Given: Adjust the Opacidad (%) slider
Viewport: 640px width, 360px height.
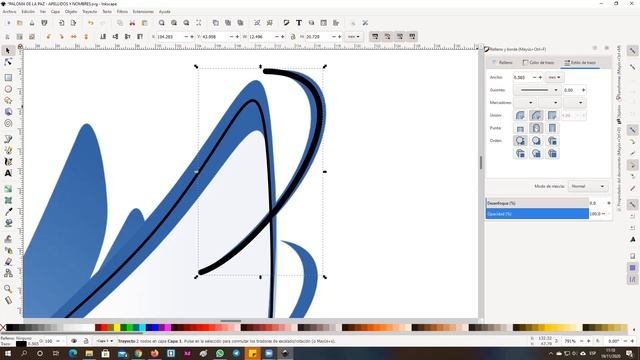Looking at the screenshot, I should point(537,214).
